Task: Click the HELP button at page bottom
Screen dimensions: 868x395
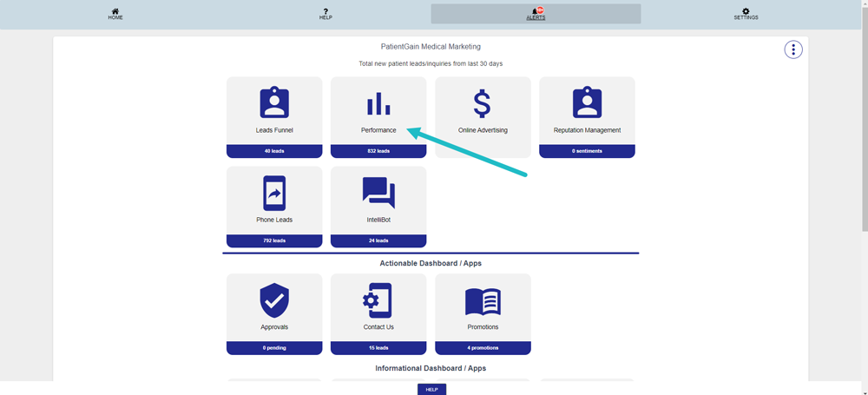Action: (x=431, y=390)
